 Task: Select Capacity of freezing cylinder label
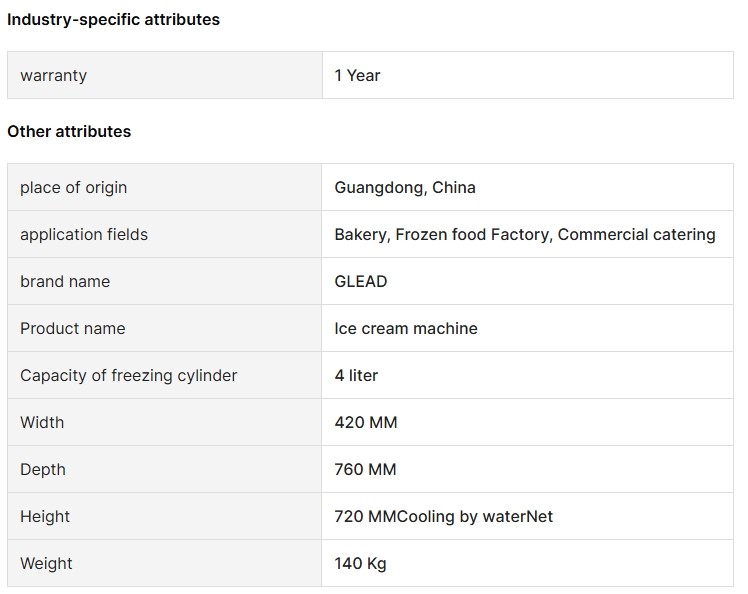point(128,375)
